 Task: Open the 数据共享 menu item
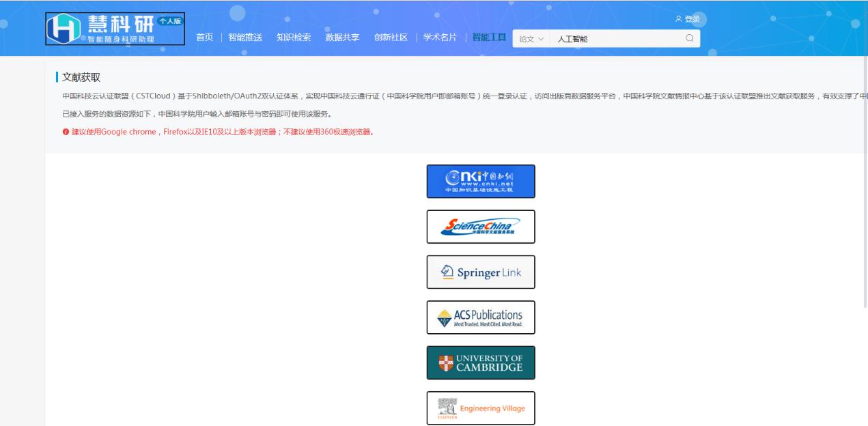(x=343, y=38)
